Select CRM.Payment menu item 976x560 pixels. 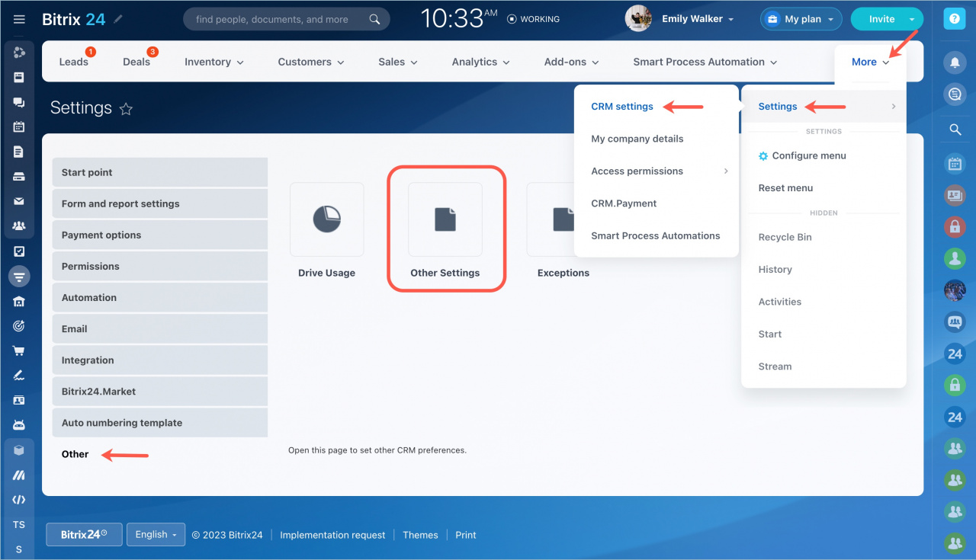pyautogui.click(x=624, y=203)
